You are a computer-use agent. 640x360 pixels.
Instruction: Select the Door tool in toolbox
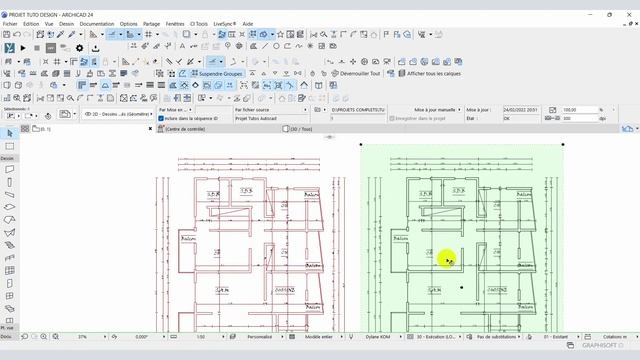(x=10, y=283)
